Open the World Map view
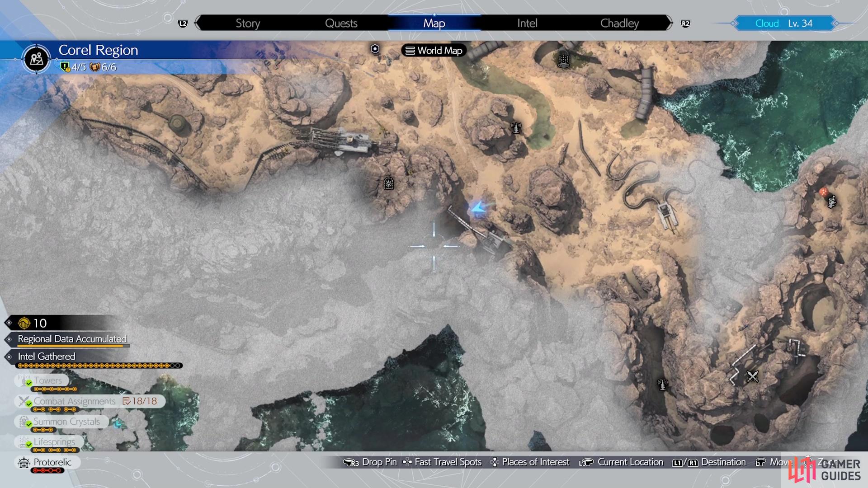The height and width of the screenshot is (488, 868). 434,51
